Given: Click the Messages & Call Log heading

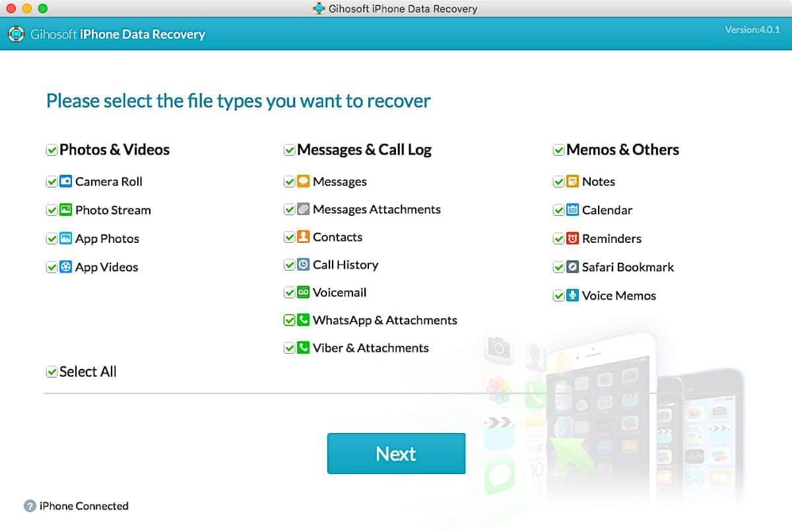Looking at the screenshot, I should pyautogui.click(x=364, y=150).
